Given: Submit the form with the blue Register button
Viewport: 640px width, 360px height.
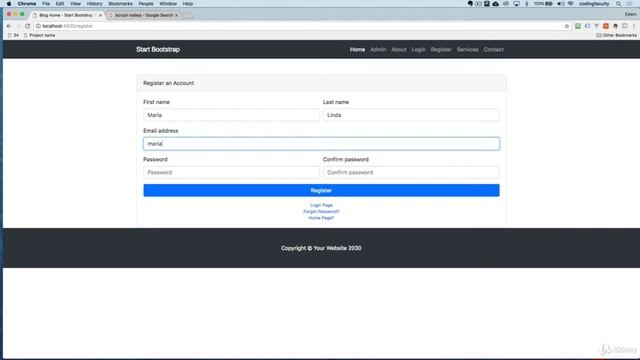Looking at the screenshot, I should tap(321, 191).
